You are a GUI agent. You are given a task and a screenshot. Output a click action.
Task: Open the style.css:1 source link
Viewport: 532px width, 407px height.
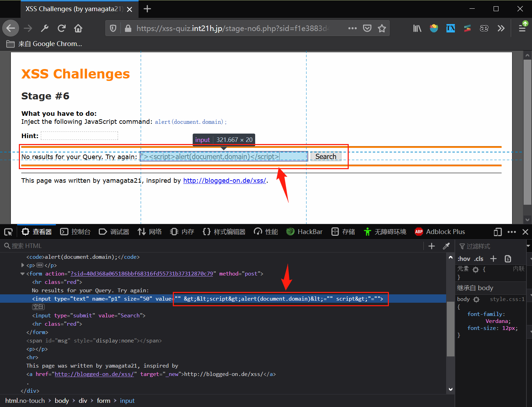coord(507,299)
